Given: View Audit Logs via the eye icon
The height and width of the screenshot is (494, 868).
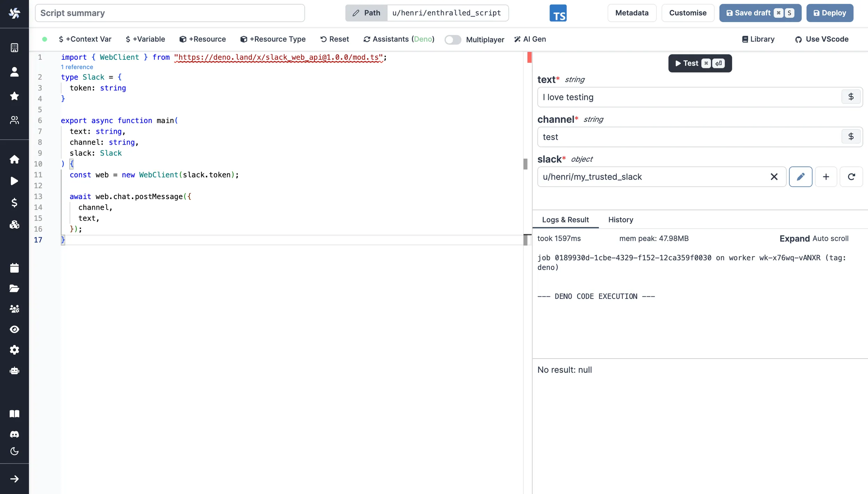Looking at the screenshot, I should pos(14,329).
